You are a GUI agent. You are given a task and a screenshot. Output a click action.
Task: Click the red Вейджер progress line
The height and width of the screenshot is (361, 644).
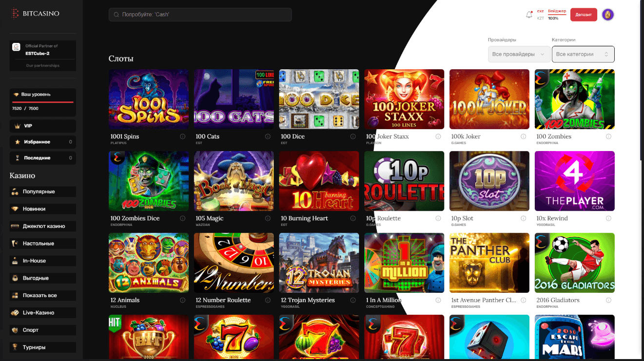click(x=557, y=14)
